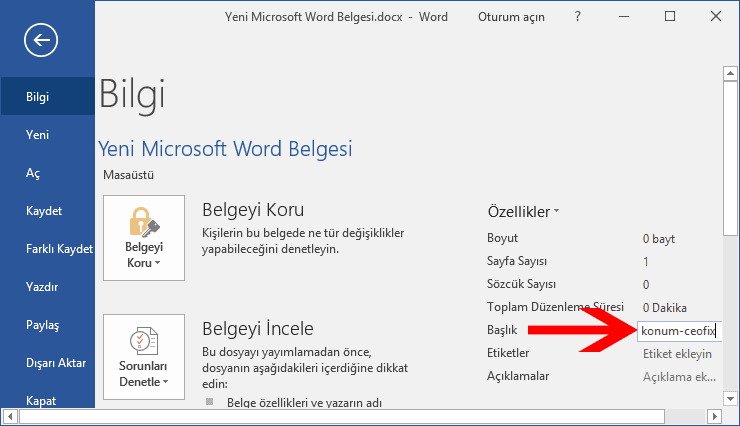Click the 0 Dakika editing time value
The width and height of the screenshot is (740, 426).
[664, 308]
